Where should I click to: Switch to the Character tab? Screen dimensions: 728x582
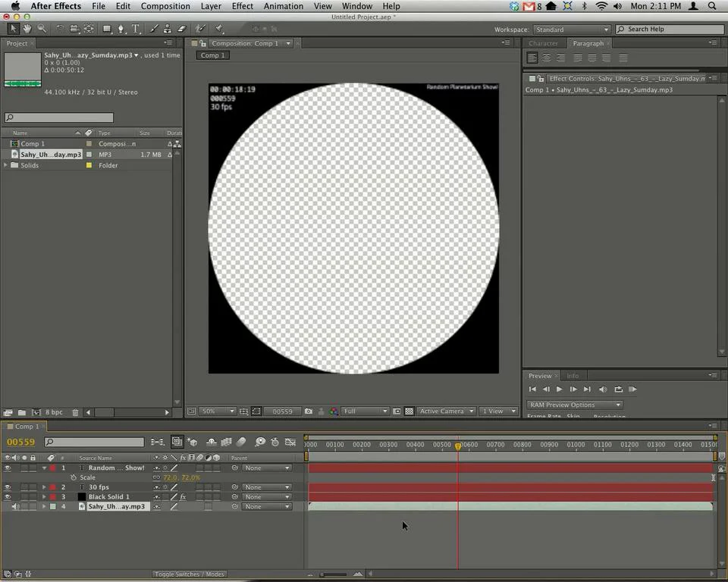pyautogui.click(x=543, y=43)
